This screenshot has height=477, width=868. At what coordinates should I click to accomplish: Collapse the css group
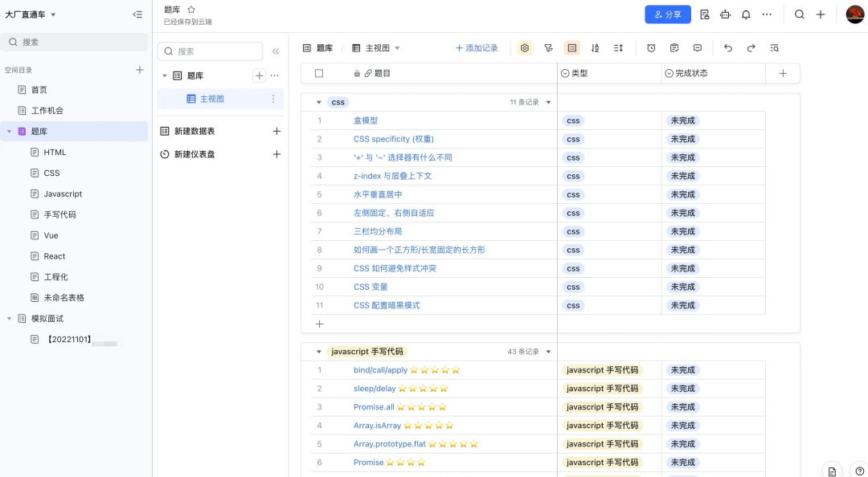tap(319, 102)
